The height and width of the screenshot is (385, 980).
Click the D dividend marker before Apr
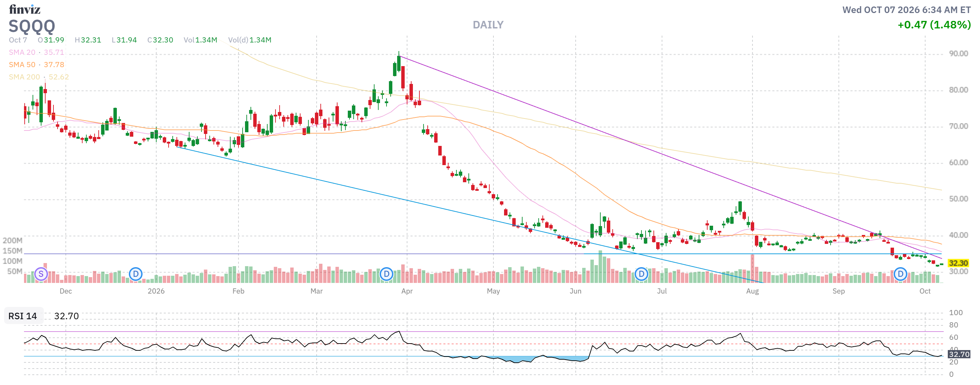387,274
